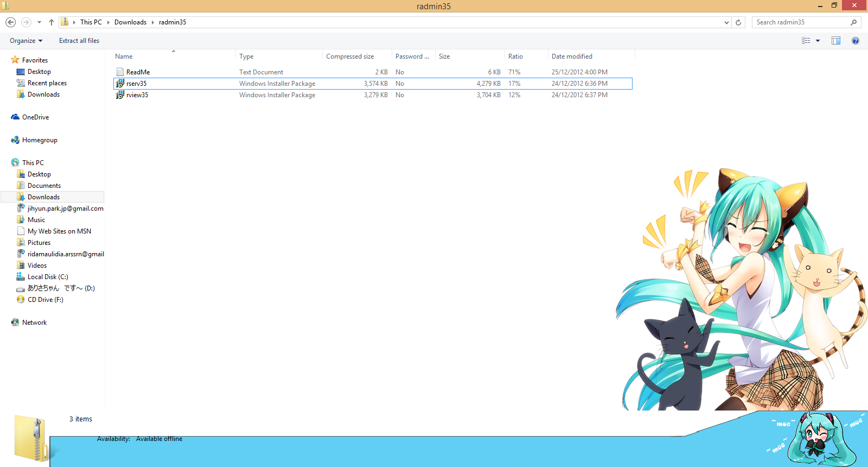The width and height of the screenshot is (868, 467).
Task: Click the radmin35 breadcrumb in address bar
Action: point(173,22)
